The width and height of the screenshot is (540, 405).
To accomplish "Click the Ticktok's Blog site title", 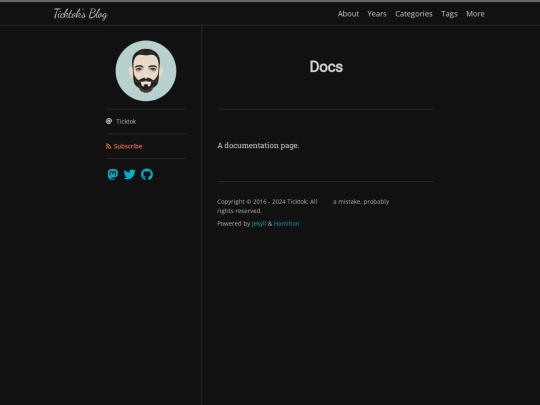I will 80,14.
